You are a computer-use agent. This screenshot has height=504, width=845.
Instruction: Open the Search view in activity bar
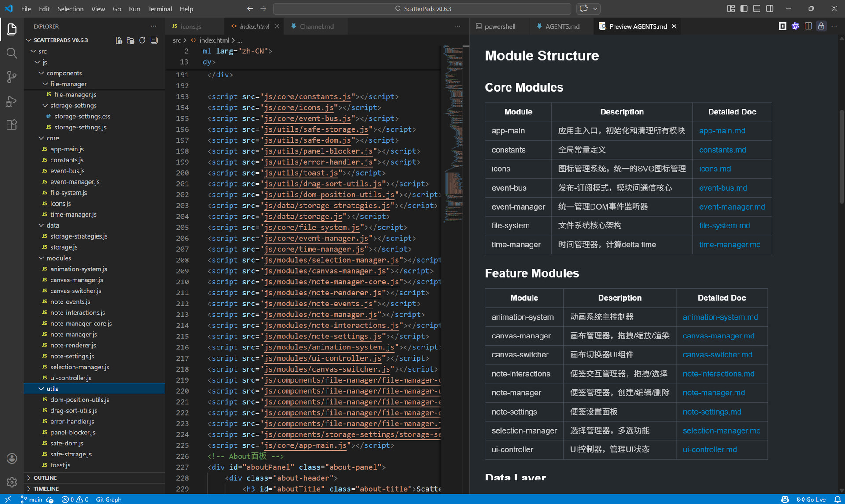[x=12, y=53]
